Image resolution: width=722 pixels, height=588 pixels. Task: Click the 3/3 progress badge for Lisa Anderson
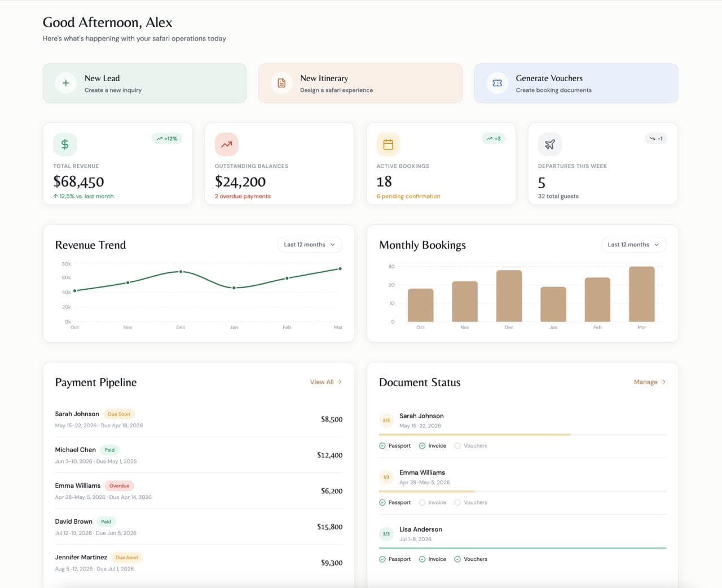[x=386, y=533]
